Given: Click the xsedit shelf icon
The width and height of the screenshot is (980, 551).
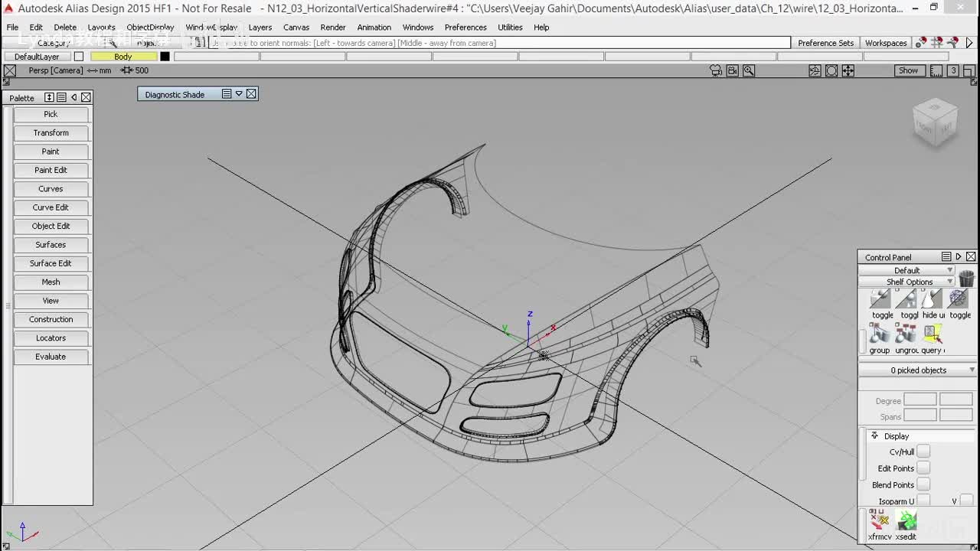Looking at the screenshot, I should coord(906,520).
